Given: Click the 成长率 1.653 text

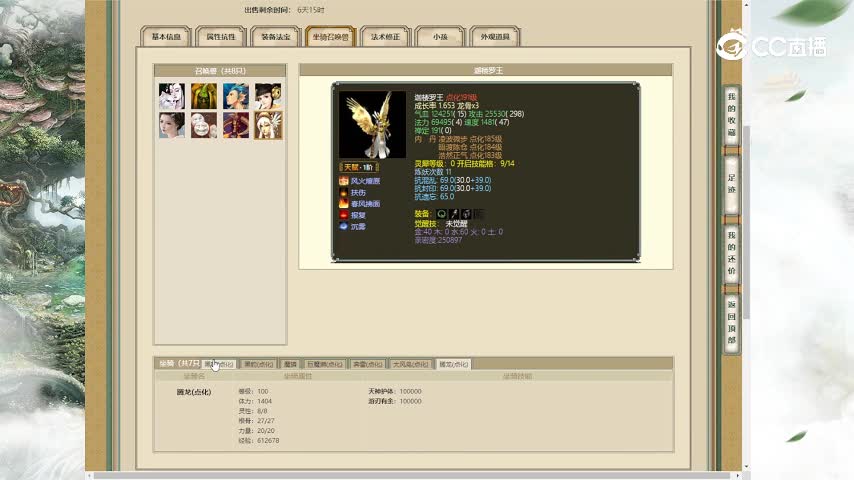Looking at the screenshot, I should click(x=434, y=106).
